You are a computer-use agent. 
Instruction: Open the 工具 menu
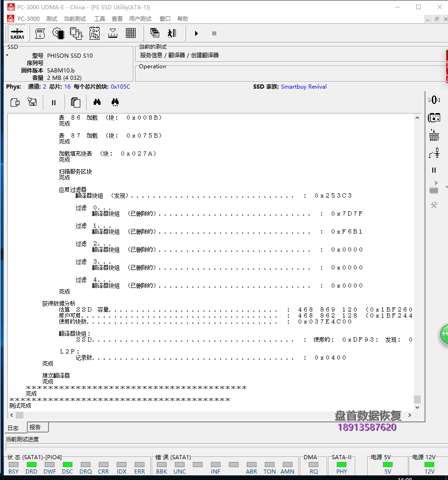[x=100, y=18]
